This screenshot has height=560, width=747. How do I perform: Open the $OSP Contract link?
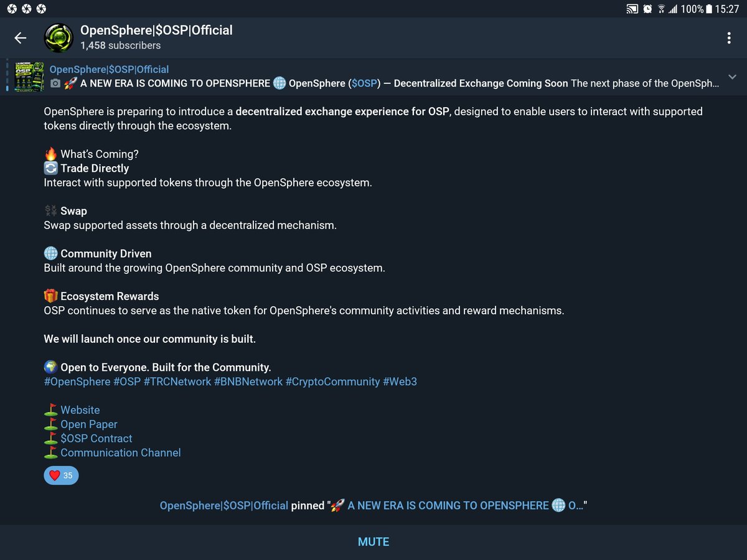click(96, 439)
